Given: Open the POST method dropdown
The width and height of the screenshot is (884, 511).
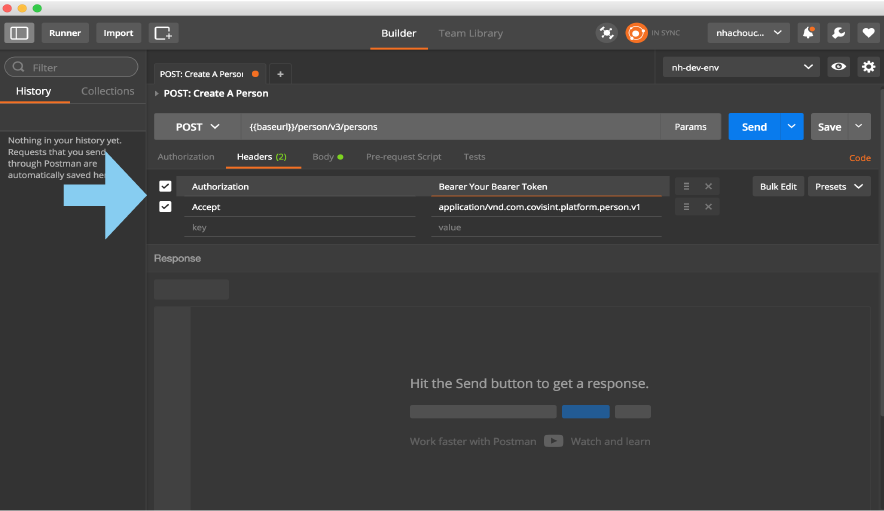Looking at the screenshot, I should click(197, 127).
